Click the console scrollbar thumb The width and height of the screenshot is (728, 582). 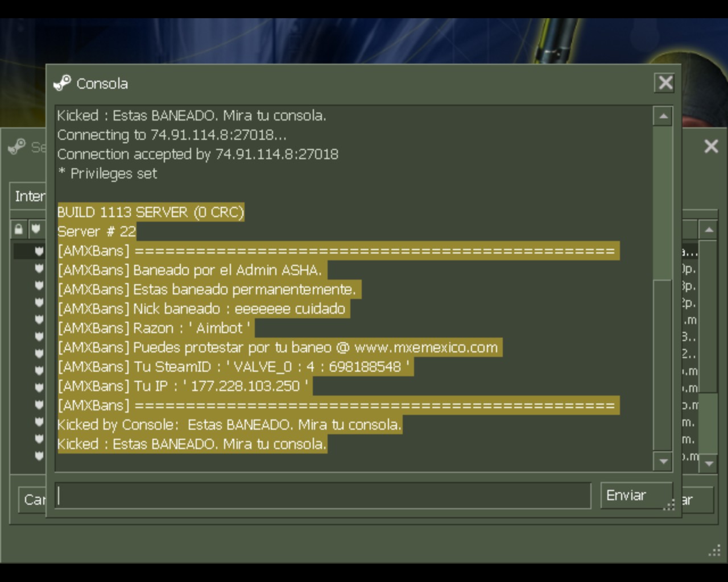coord(663,203)
